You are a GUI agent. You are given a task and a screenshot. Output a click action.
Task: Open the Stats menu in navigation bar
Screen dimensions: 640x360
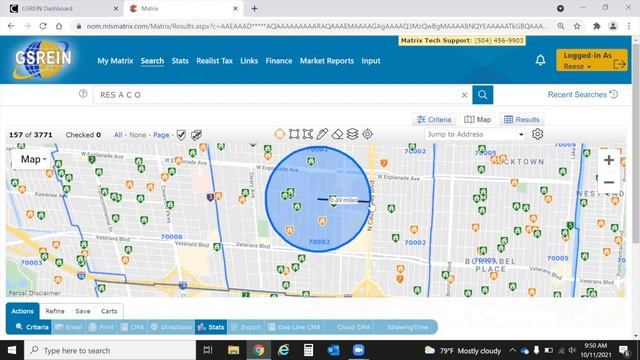180,61
